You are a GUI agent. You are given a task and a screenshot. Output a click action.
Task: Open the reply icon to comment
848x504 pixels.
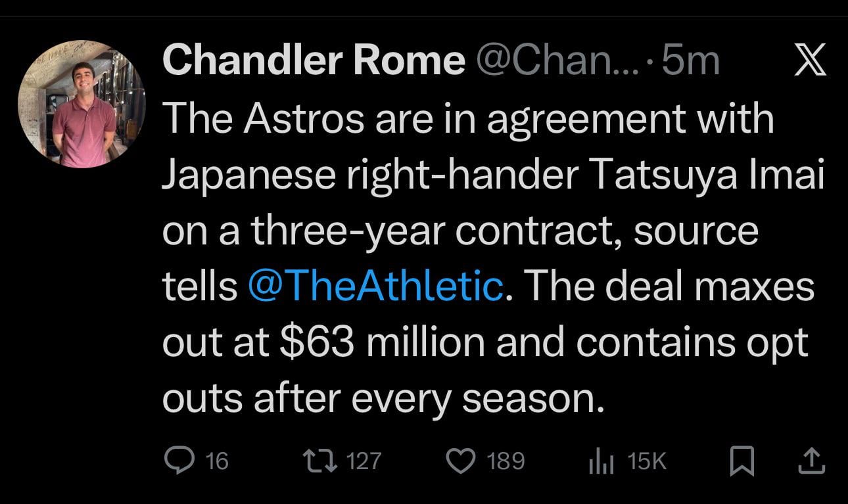click(x=180, y=461)
